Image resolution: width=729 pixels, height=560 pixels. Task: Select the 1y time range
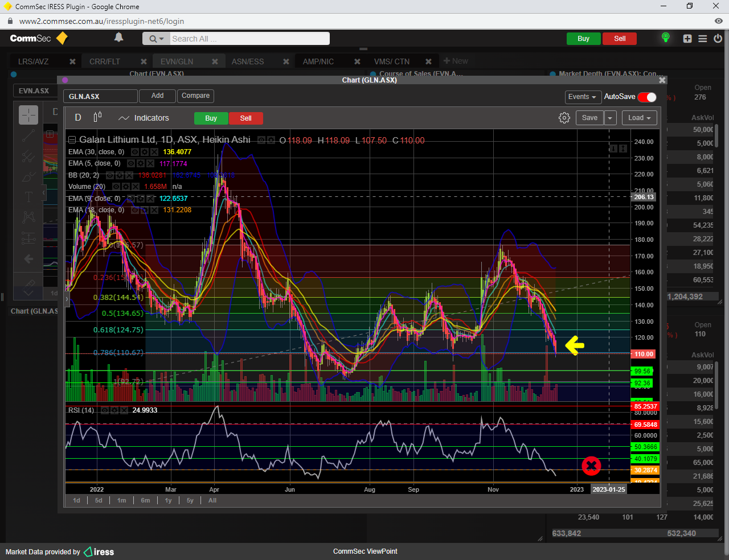tap(168, 500)
